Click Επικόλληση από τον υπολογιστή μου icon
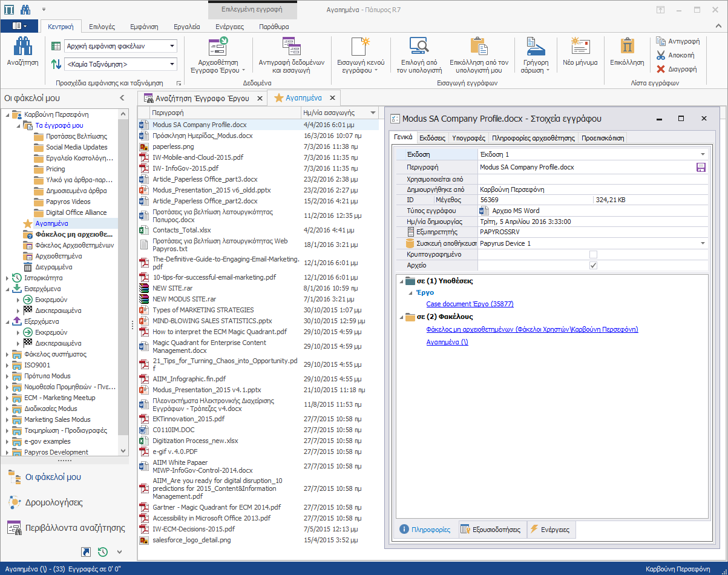 click(479, 46)
